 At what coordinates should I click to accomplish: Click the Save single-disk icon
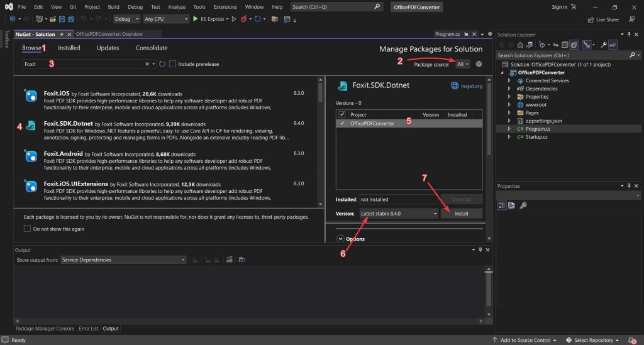62,19
